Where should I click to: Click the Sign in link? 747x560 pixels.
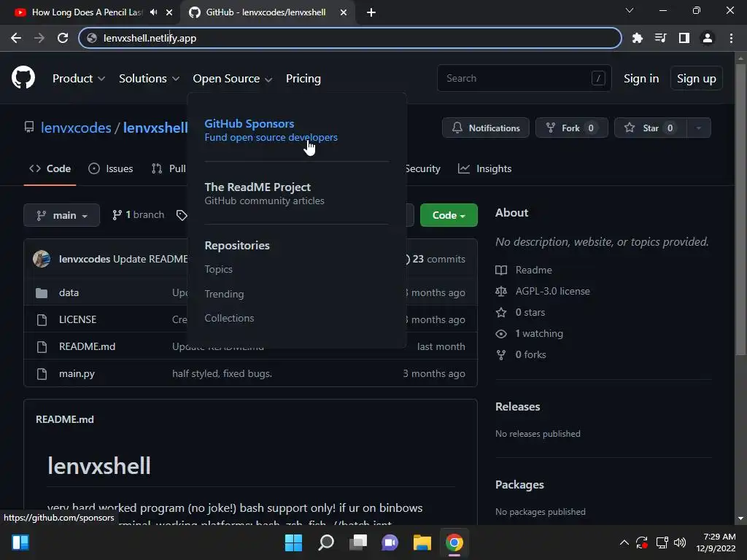tap(641, 79)
